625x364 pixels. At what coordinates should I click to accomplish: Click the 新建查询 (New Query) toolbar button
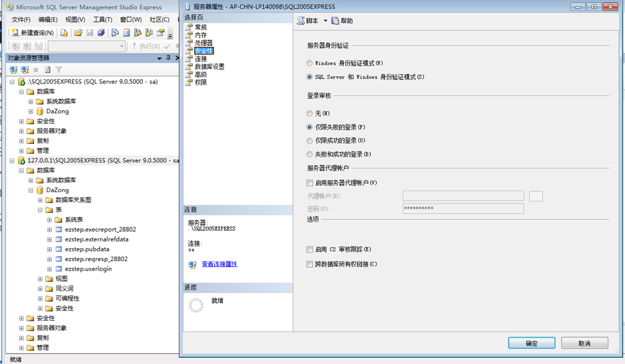pyautogui.click(x=32, y=33)
